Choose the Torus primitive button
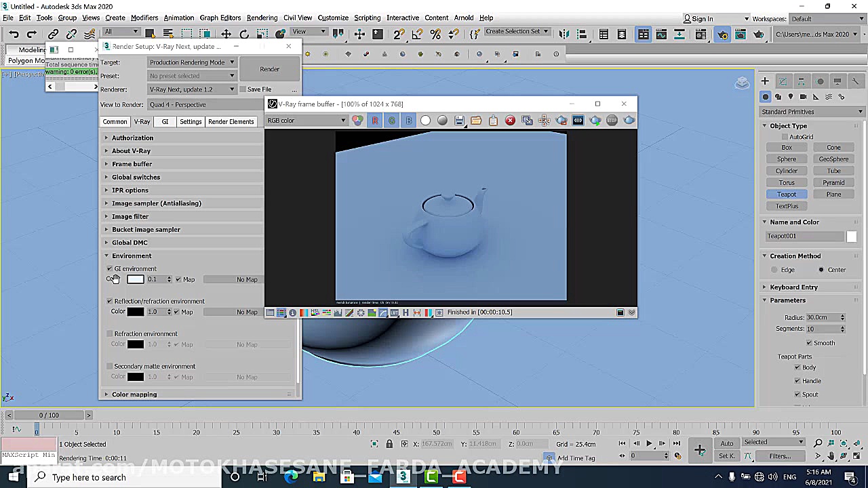The height and width of the screenshot is (488, 868). point(787,183)
